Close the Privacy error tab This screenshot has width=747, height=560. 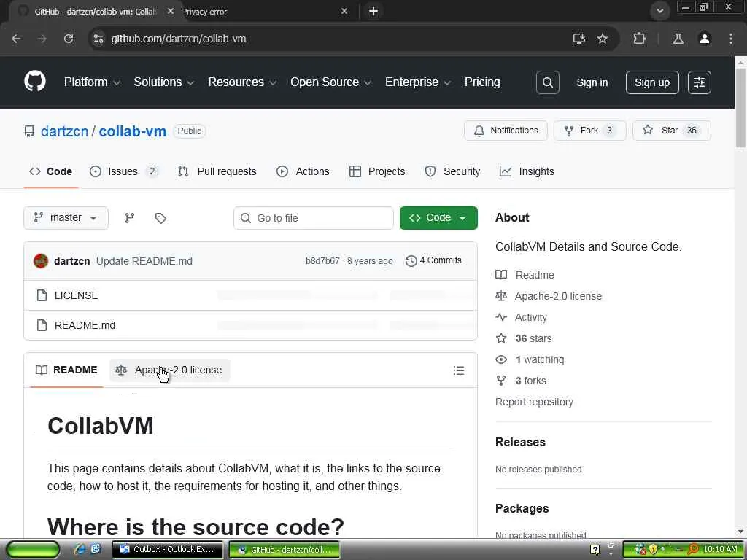[344, 11]
